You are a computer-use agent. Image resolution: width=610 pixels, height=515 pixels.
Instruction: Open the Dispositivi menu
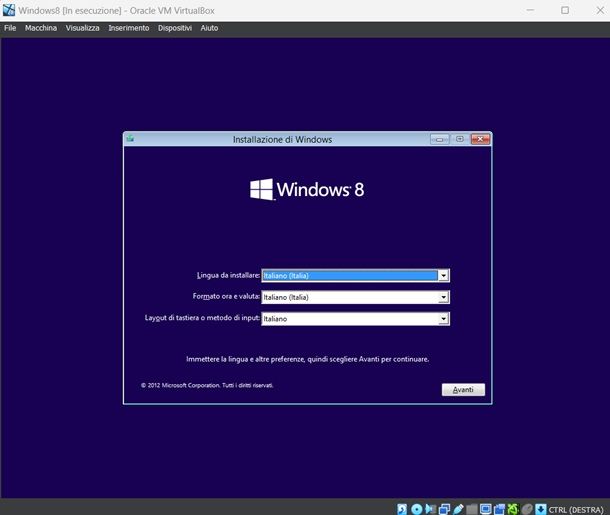(175, 28)
